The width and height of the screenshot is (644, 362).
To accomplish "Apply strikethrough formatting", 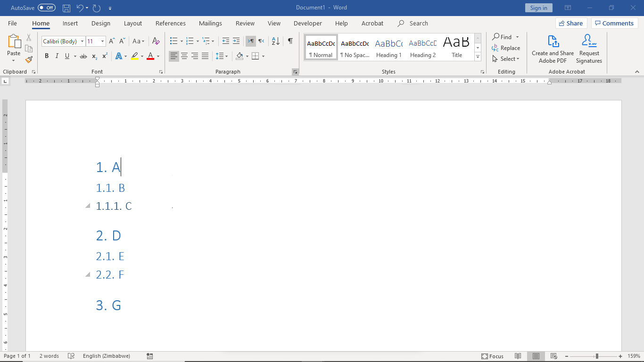I will tap(83, 56).
